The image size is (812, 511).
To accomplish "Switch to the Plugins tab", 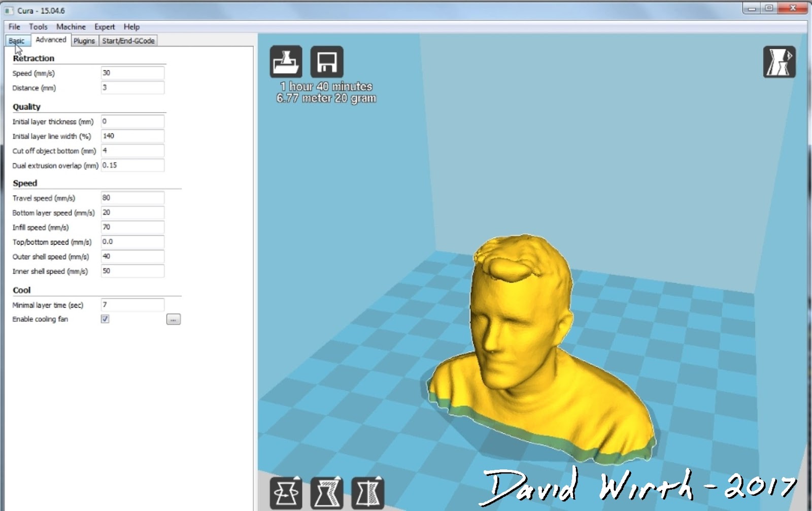I will pos(84,41).
